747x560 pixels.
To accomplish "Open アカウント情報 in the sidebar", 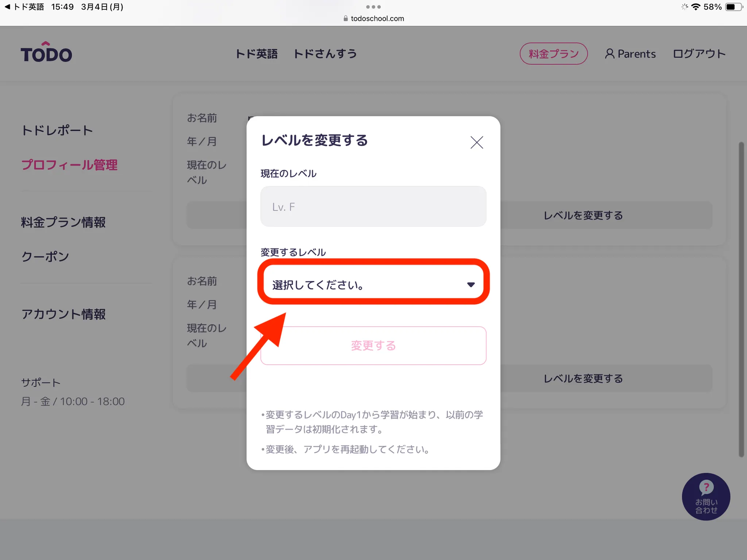I will (x=63, y=314).
